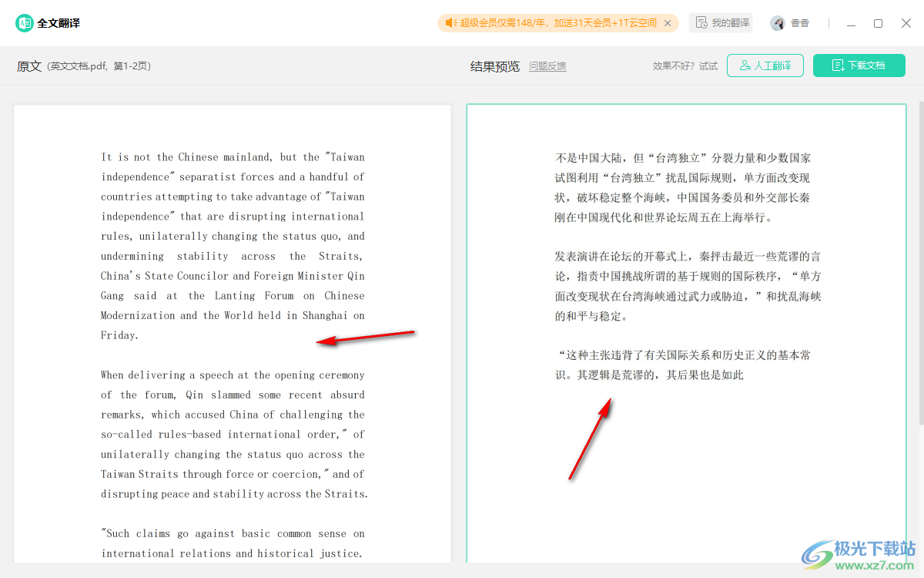Image resolution: width=924 pixels, height=578 pixels.
Task: Request human translation via 人工翻译
Action: pyautogui.click(x=765, y=66)
